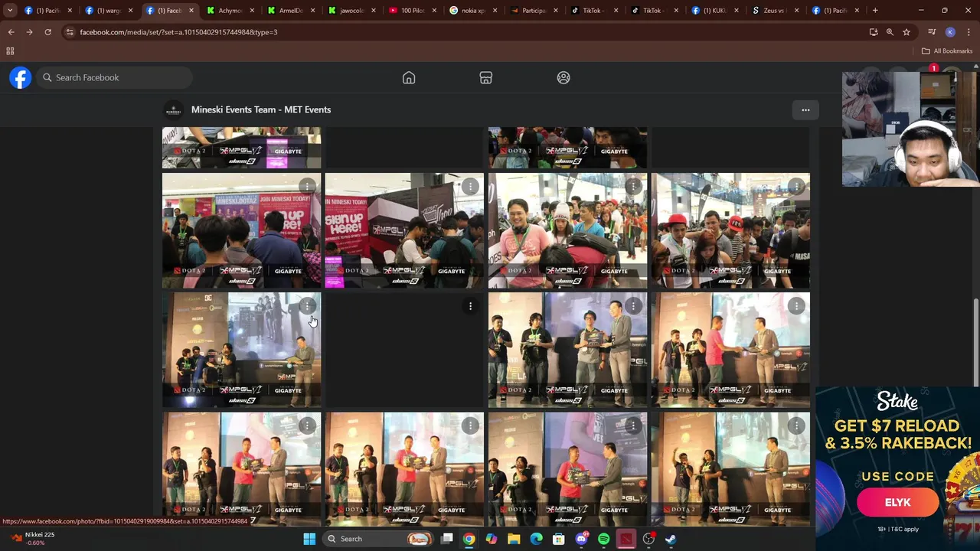Open the 'Join Mineski Today' booth photo

pos(241,230)
